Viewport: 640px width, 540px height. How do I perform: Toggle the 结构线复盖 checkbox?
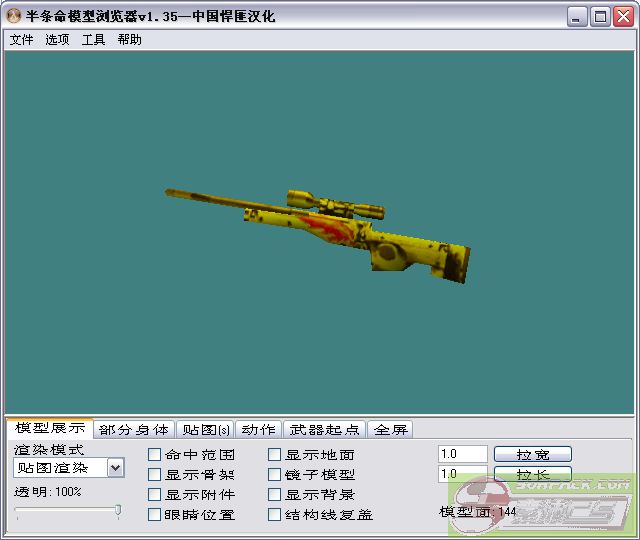(x=275, y=515)
